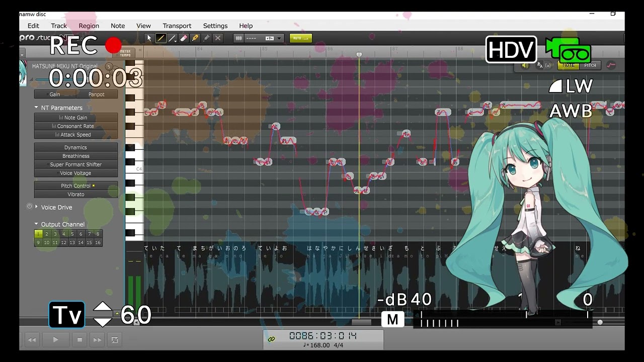Click the Panpot button
644x362 pixels.
pyautogui.click(x=97, y=94)
